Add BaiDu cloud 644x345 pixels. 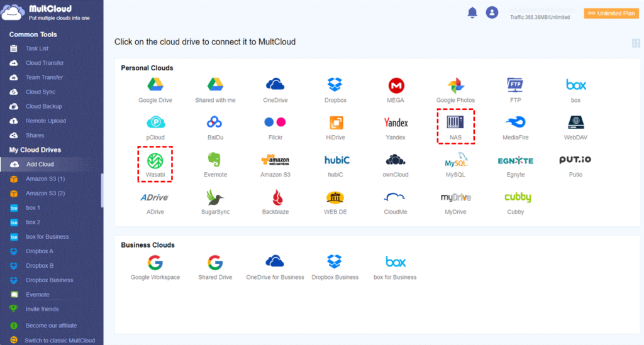coord(215,128)
